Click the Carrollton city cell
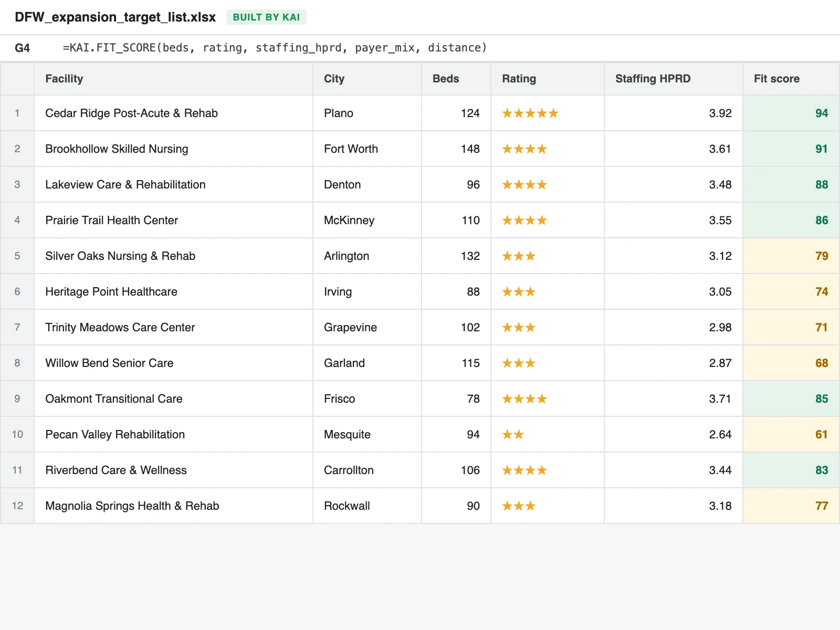 [367, 470]
